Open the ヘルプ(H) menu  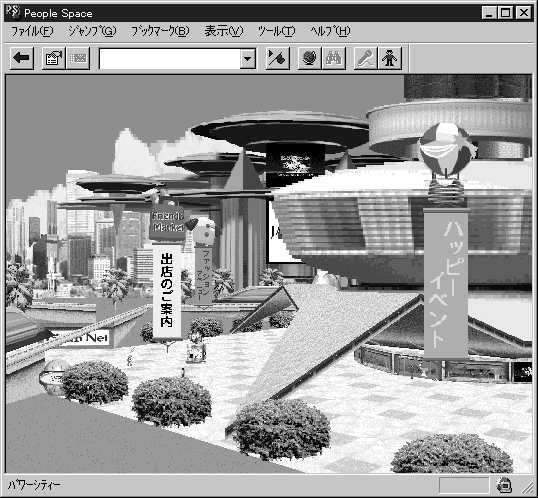(330, 32)
